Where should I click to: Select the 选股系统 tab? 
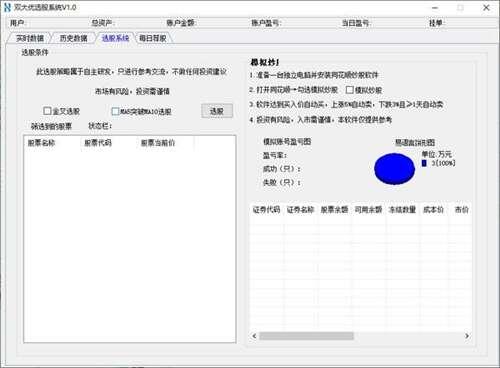click(115, 38)
